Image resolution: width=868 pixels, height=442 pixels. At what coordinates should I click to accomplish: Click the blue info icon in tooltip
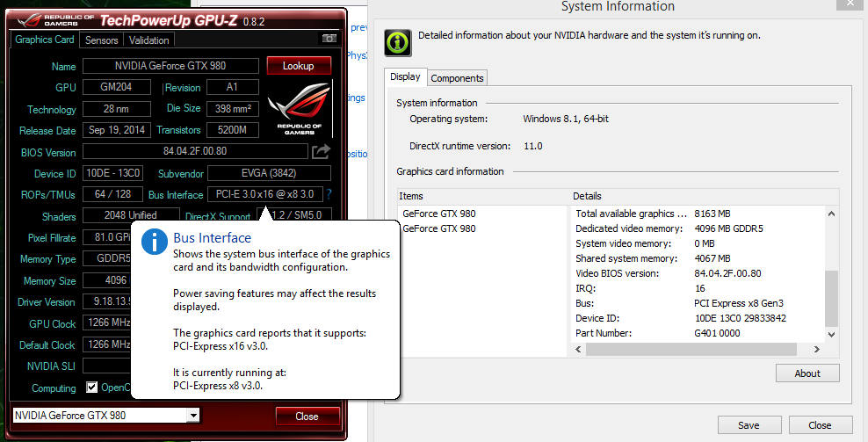click(155, 242)
